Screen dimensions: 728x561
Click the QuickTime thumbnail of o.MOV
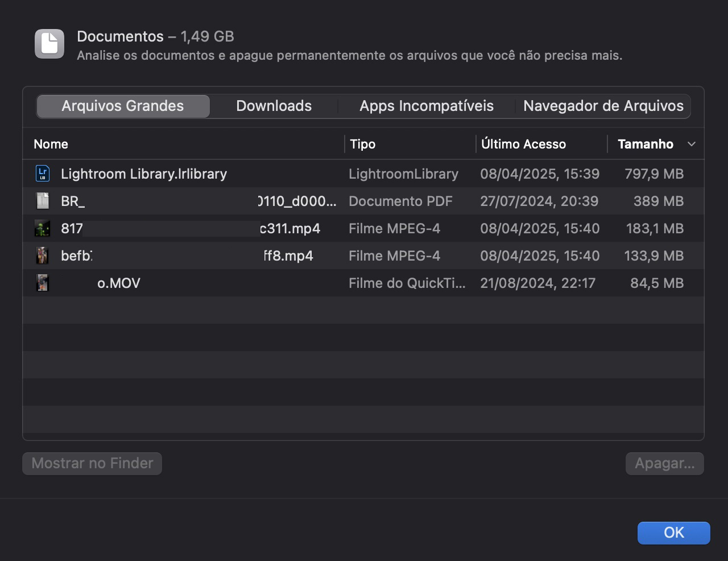point(43,283)
